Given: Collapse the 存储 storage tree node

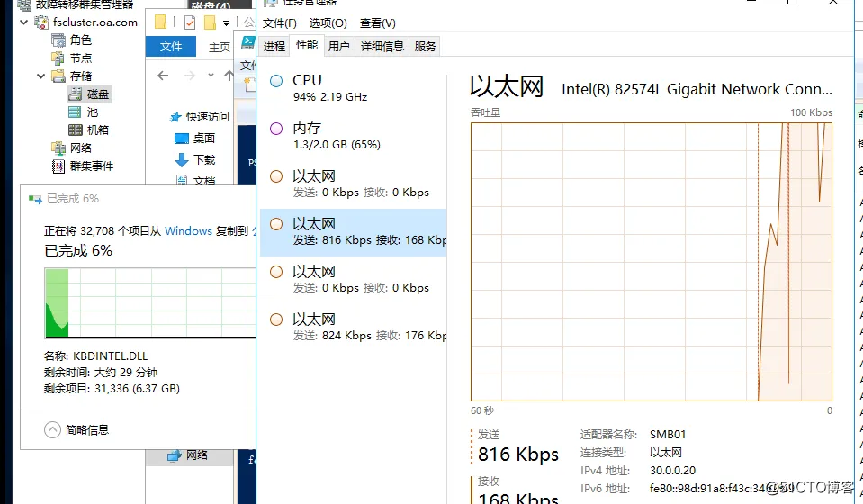Looking at the screenshot, I should point(40,76).
